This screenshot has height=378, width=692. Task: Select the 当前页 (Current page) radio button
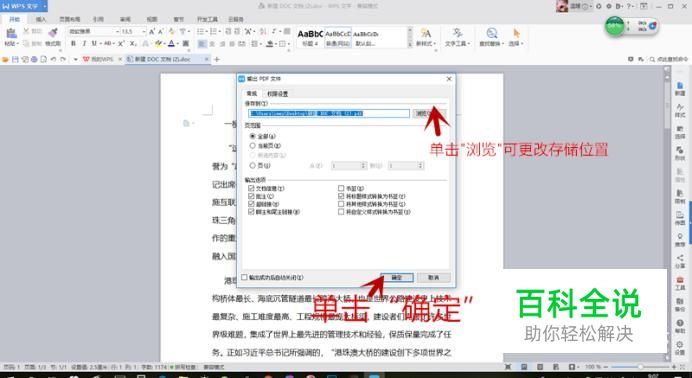(252, 146)
